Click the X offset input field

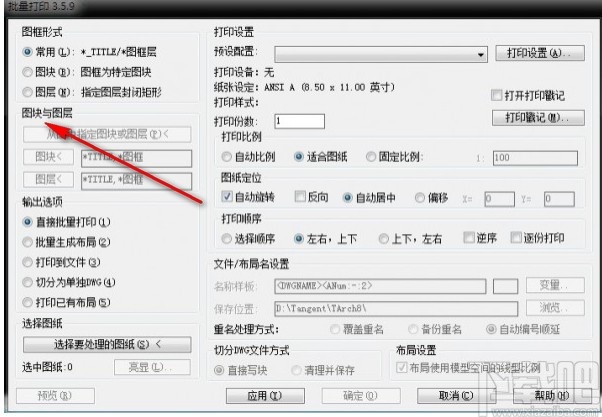coord(499,199)
